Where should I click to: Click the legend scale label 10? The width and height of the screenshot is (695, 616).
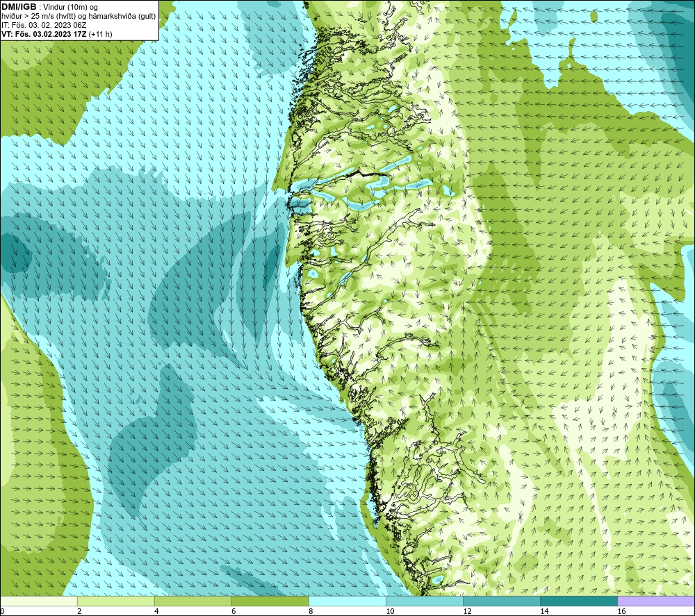390,611
